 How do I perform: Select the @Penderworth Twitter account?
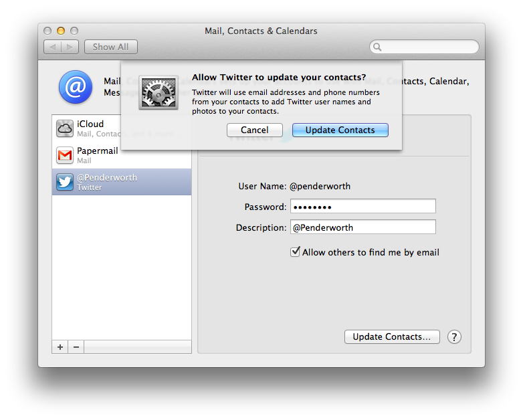(x=122, y=182)
